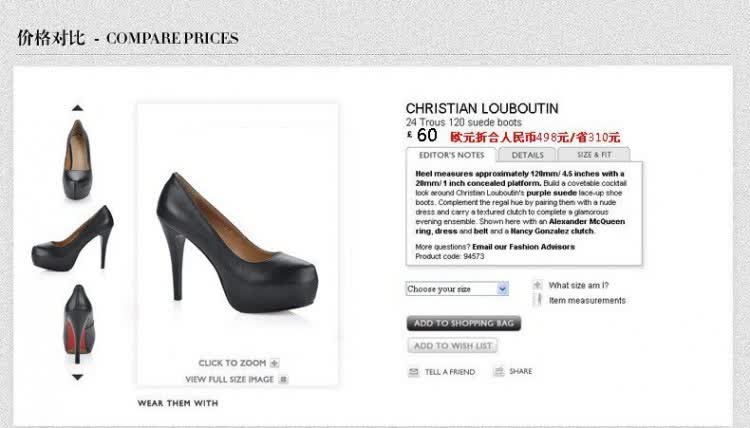750x428 pixels.
Task: Click the Item measurements icon
Action: pos(539,300)
